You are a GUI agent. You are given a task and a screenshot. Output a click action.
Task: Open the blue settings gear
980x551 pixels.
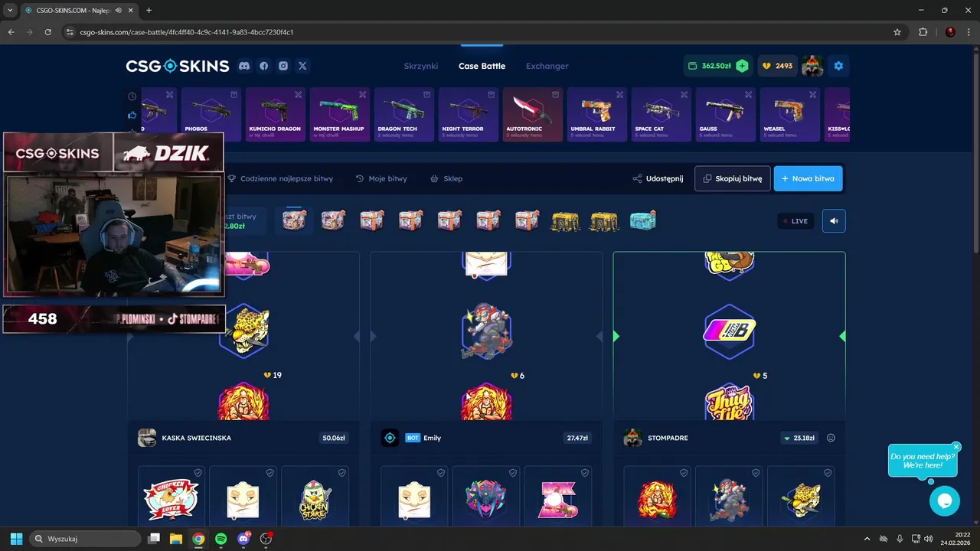[838, 66]
